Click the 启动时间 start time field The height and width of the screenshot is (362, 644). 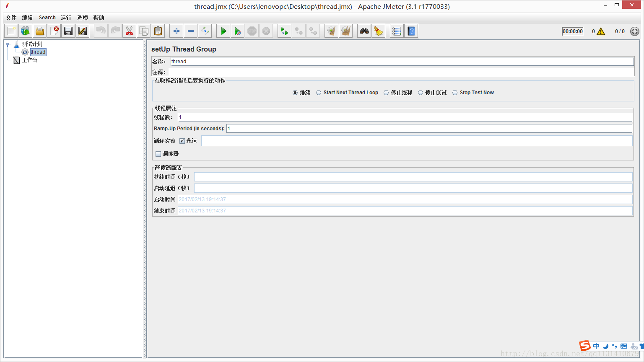405,199
